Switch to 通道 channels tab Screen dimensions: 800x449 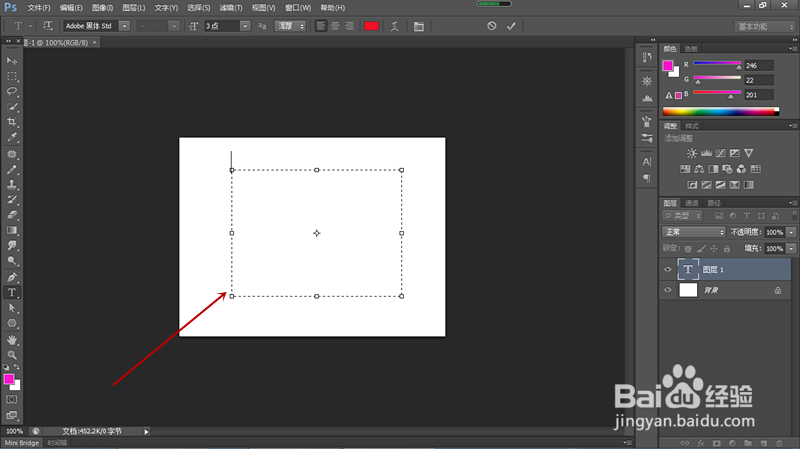point(692,203)
